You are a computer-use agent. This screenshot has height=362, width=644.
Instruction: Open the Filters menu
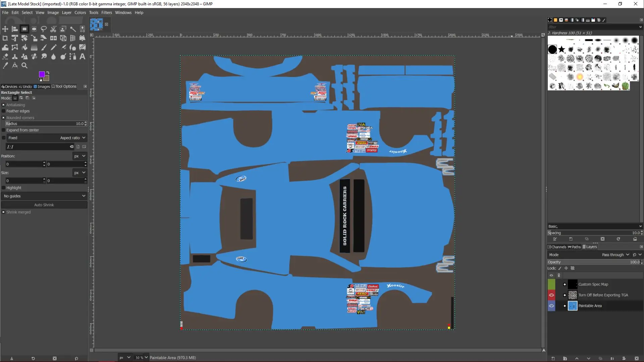pyautogui.click(x=106, y=12)
